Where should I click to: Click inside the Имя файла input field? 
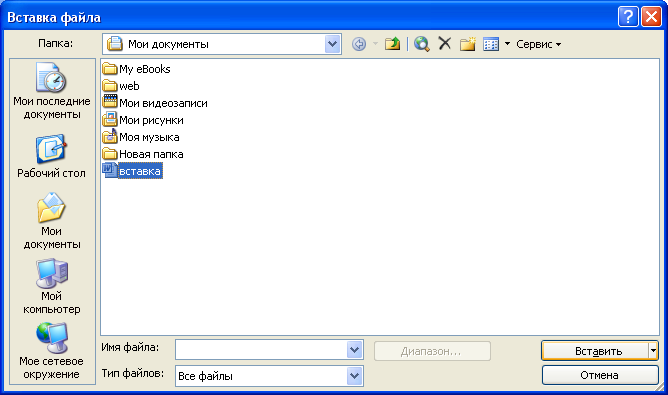coord(261,350)
